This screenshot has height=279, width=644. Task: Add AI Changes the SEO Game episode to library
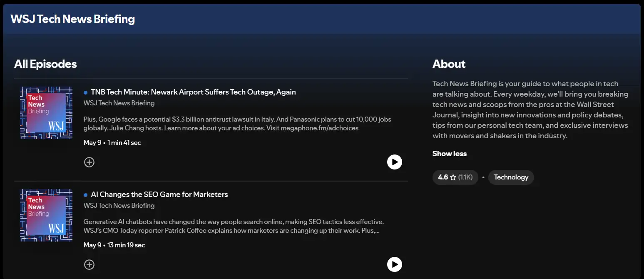coord(89,264)
